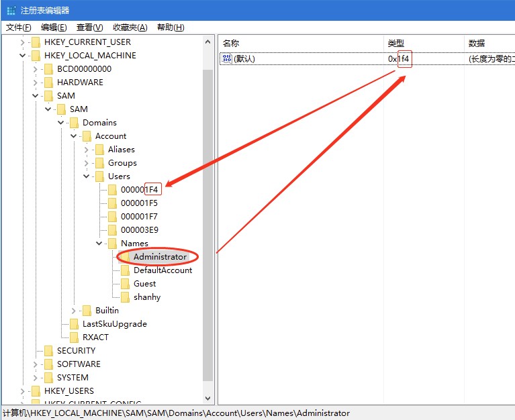Click the Groups folder icon
The image size is (515, 420).
tap(100, 164)
